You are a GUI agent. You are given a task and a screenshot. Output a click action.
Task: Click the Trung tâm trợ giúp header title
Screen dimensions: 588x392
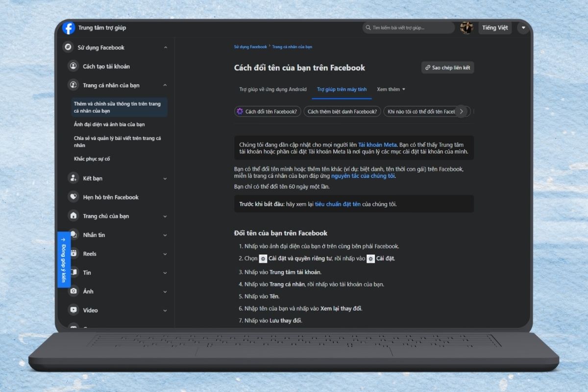click(102, 28)
